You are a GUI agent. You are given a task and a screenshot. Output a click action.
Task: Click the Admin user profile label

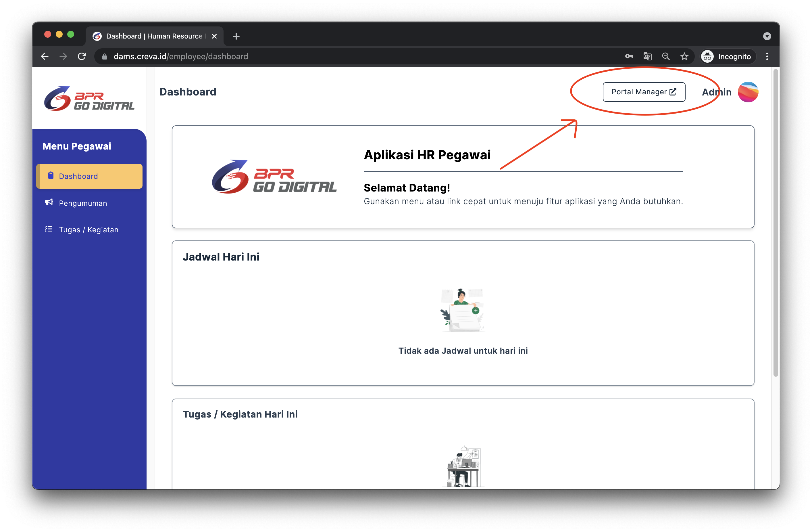click(x=716, y=92)
